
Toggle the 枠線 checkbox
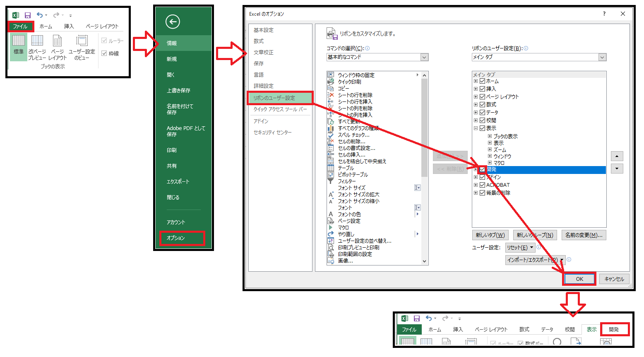[x=104, y=53]
